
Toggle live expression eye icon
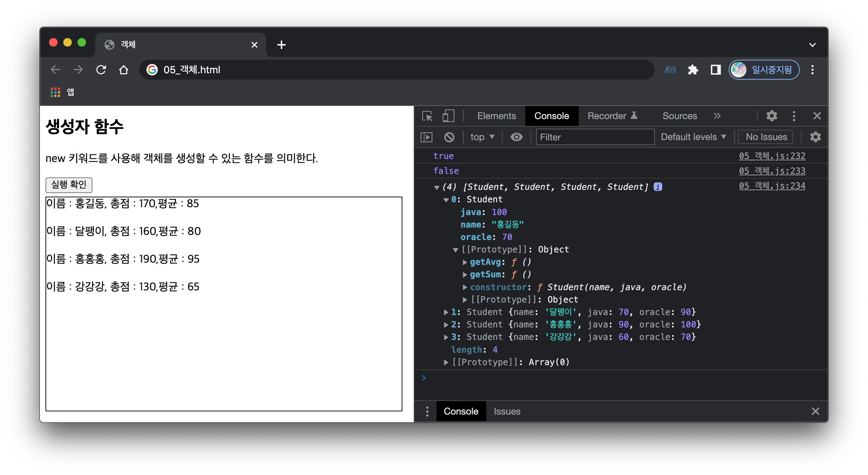(516, 137)
